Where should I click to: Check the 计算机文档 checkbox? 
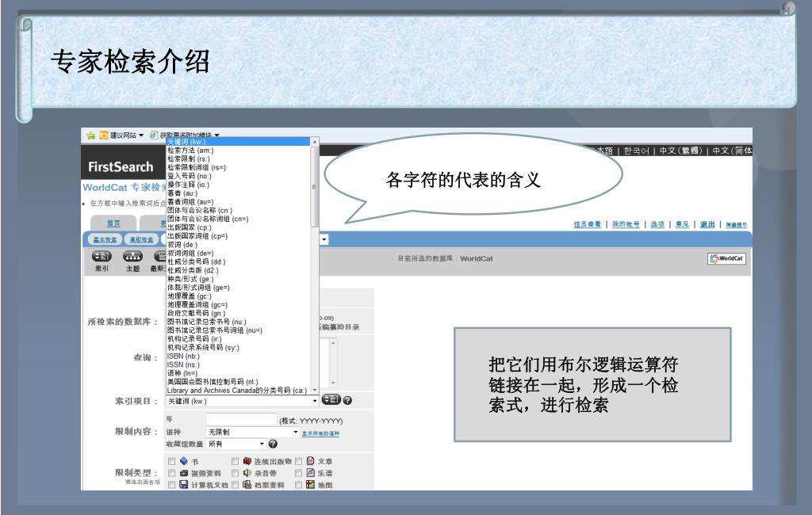[x=171, y=485]
